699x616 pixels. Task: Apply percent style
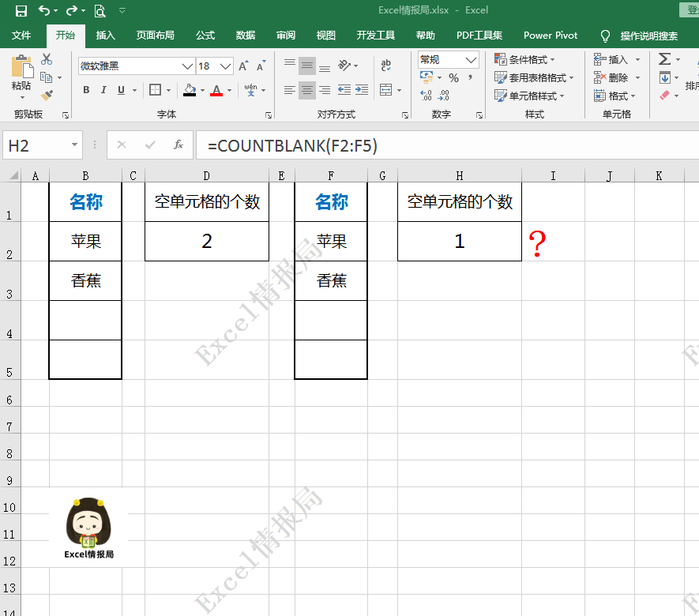point(454,78)
